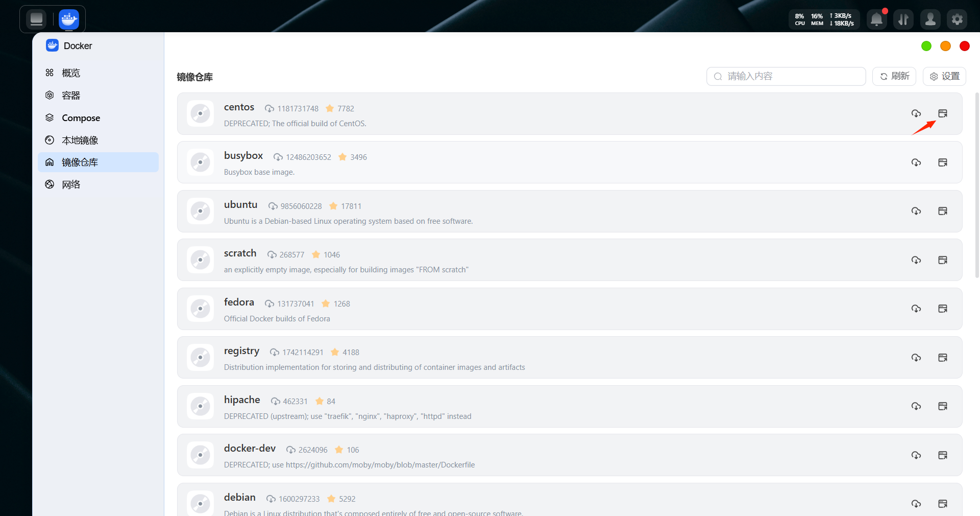Click the pull image icon for fedora
This screenshot has height=516, width=980.
click(x=916, y=309)
